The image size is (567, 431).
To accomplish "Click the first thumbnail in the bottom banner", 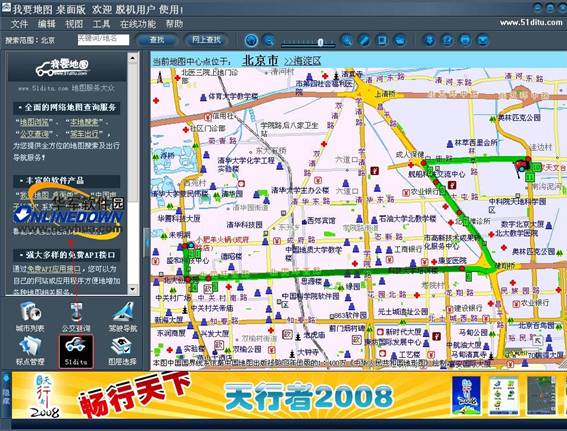I will coord(466,395).
